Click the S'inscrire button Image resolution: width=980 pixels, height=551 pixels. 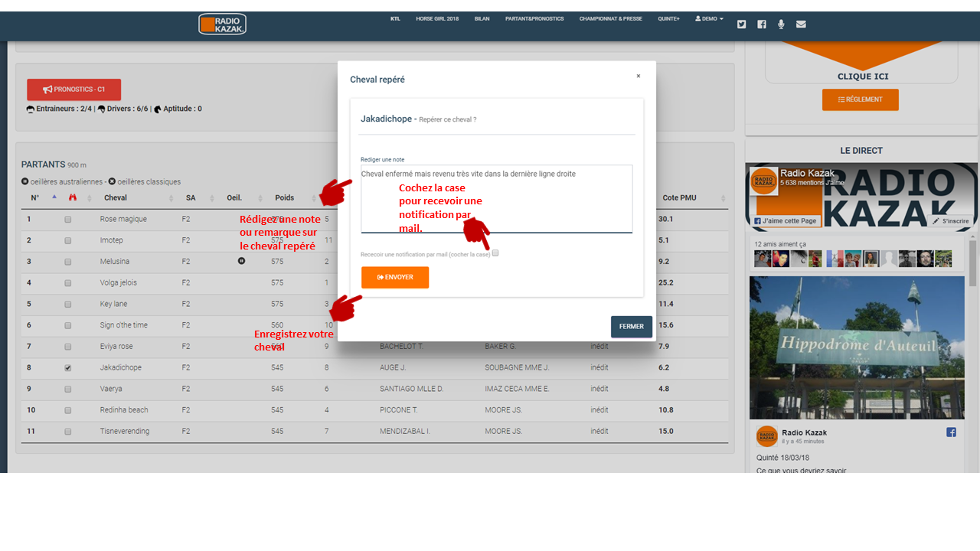(950, 220)
